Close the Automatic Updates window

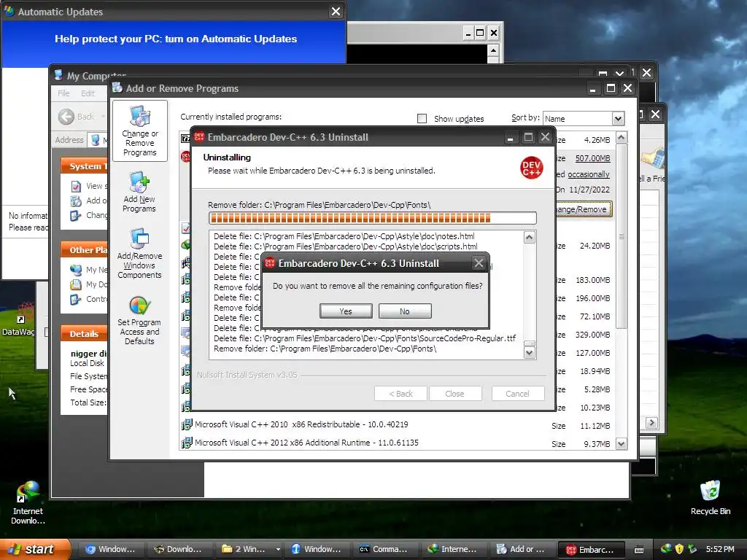336,12
